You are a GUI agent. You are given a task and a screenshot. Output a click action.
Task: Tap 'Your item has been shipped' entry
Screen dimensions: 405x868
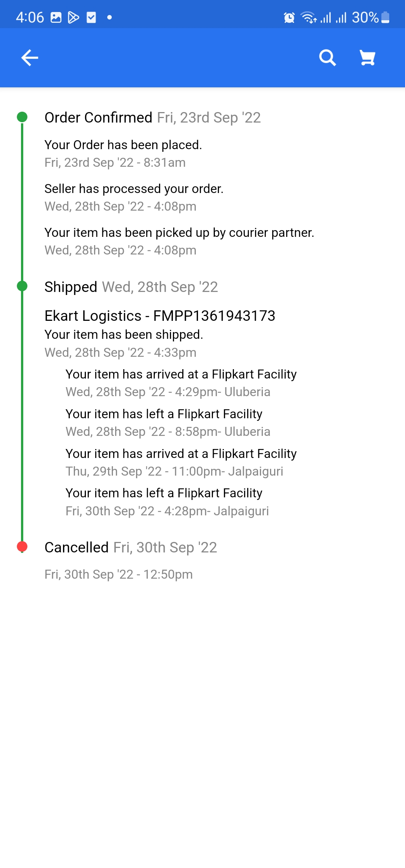(124, 335)
